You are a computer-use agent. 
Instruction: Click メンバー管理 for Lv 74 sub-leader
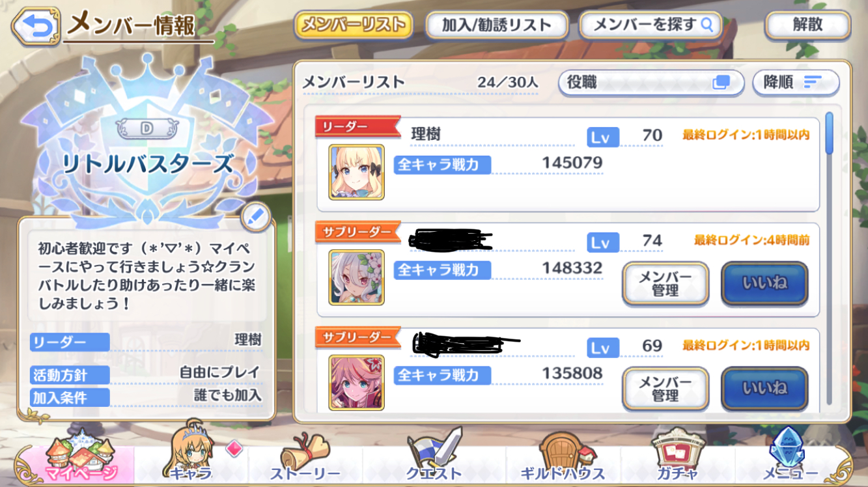click(x=665, y=284)
